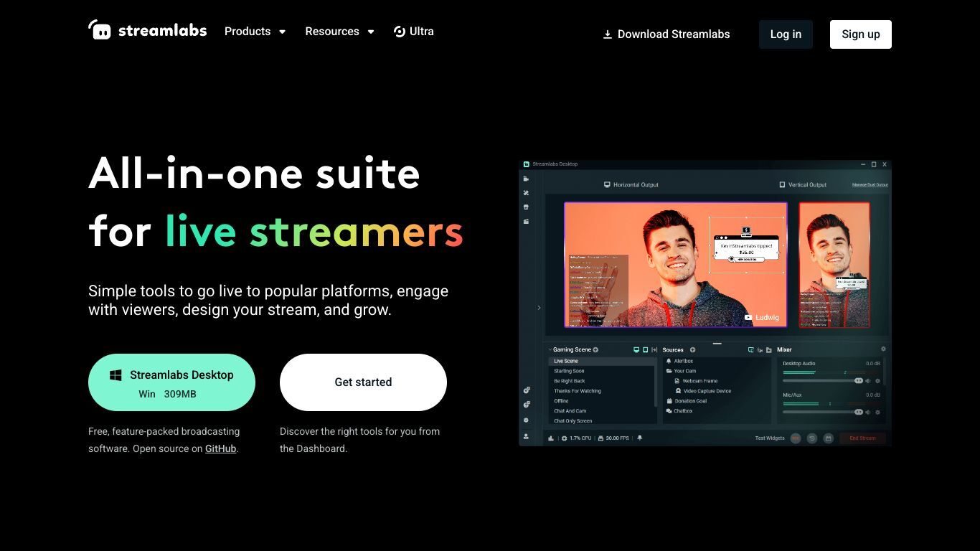Click the Vertical Output label

[803, 185]
